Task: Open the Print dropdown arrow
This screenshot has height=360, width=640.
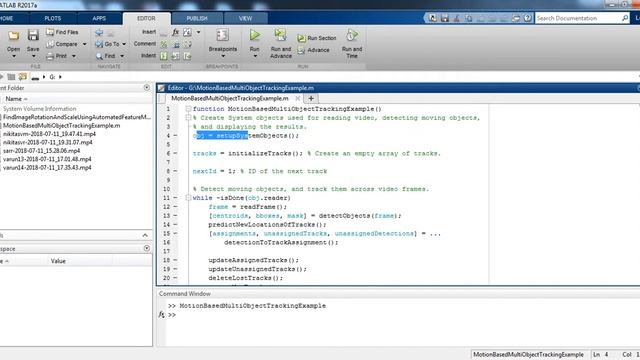Action: [x=74, y=56]
